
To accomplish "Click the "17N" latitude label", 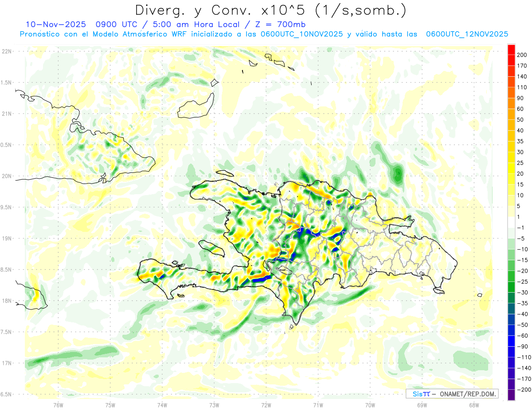I will 7,363.
